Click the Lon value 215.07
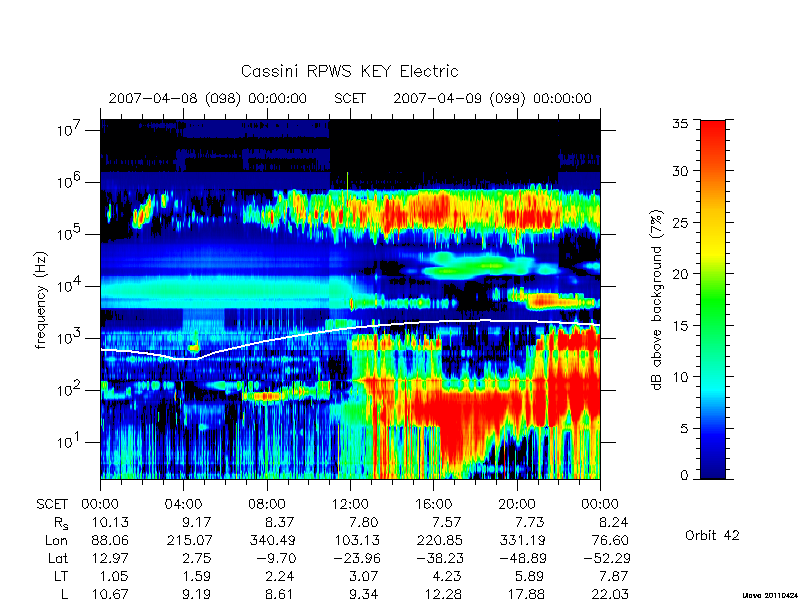This screenshot has width=800, height=600. click(x=190, y=540)
